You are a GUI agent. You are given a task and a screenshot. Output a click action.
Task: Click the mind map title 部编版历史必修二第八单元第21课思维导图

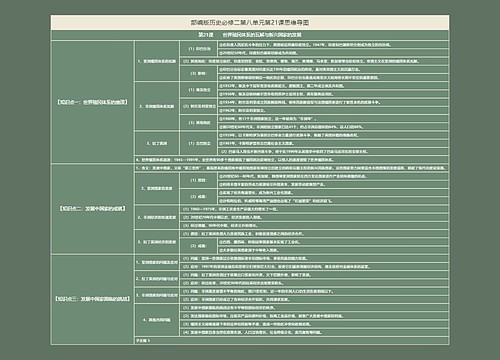(x=250, y=23)
